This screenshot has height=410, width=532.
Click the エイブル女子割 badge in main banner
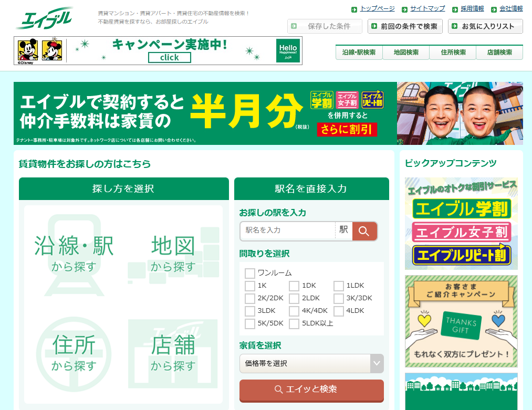pos(347,100)
